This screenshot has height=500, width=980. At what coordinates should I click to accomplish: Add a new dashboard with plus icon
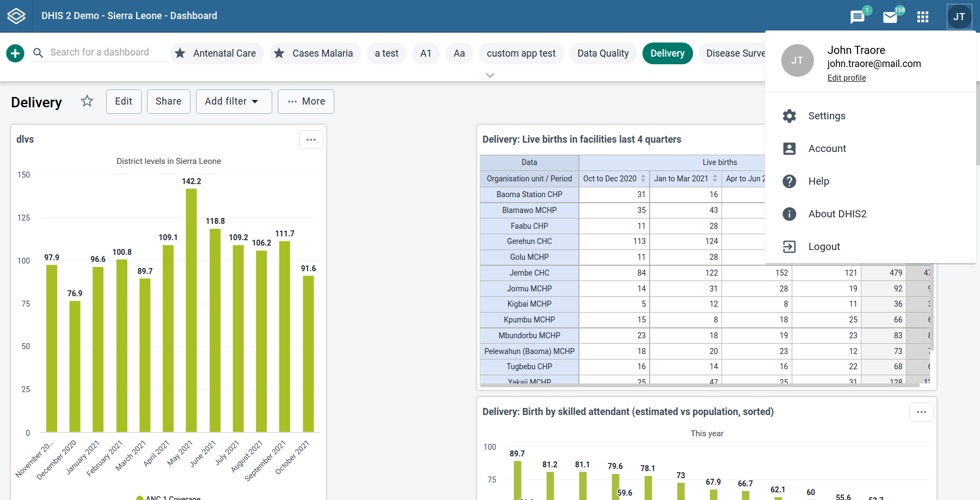pyautogui.click(x=15, y=53)
